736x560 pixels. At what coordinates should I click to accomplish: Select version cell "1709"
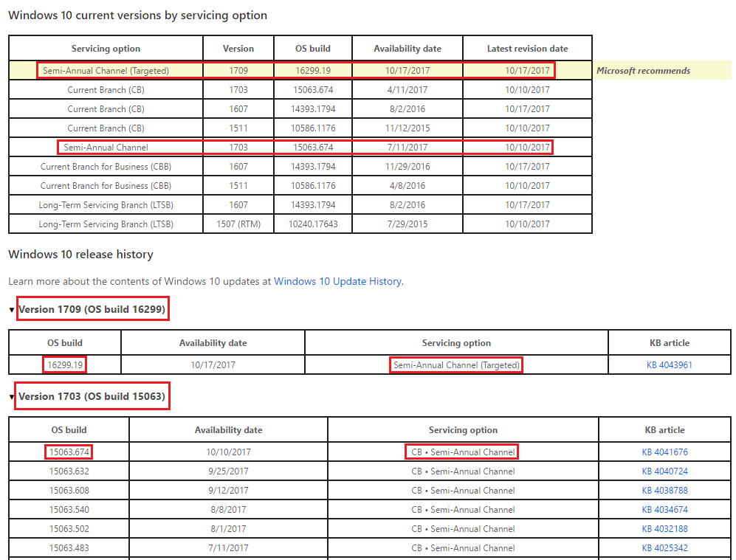coord(238,71)
